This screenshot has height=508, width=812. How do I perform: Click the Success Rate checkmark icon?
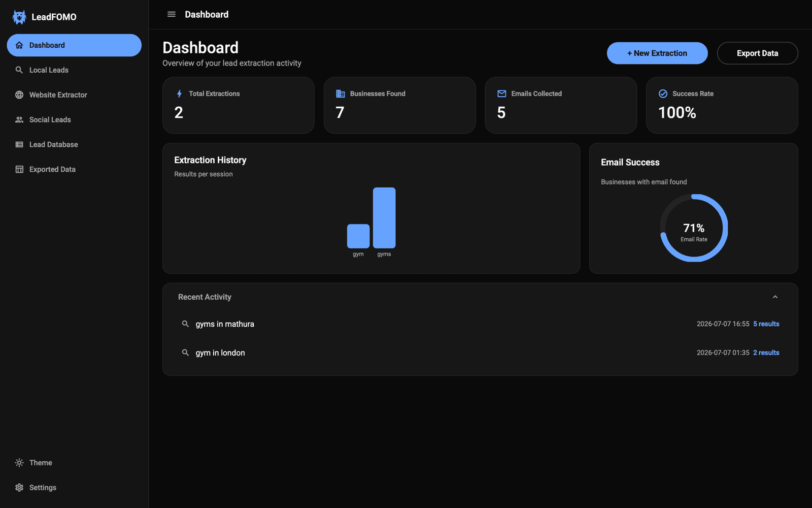point(663,93)
